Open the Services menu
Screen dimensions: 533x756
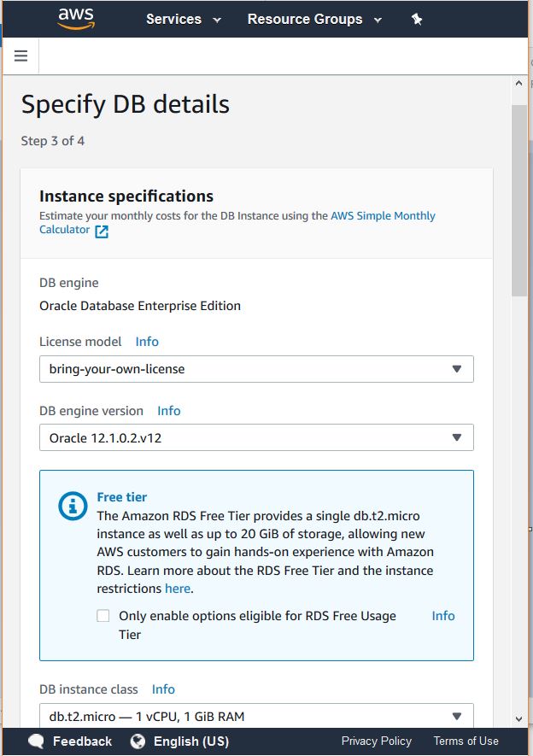[183, 19]
